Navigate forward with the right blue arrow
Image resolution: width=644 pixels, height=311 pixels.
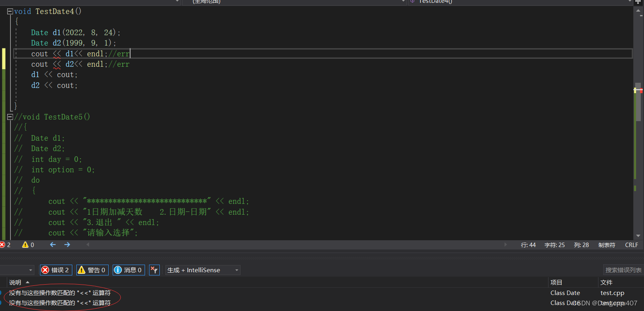[x=67, y=245]
